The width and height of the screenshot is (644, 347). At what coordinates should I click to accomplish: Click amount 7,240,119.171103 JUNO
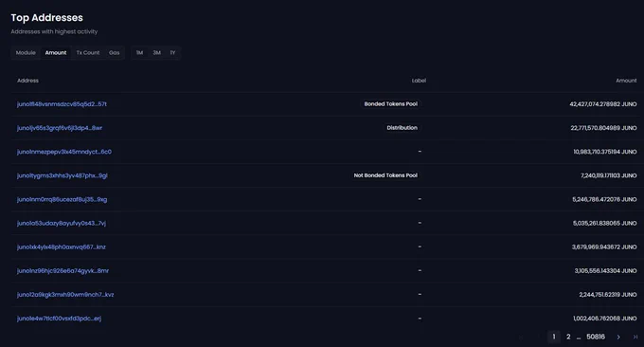coord(609,175)
